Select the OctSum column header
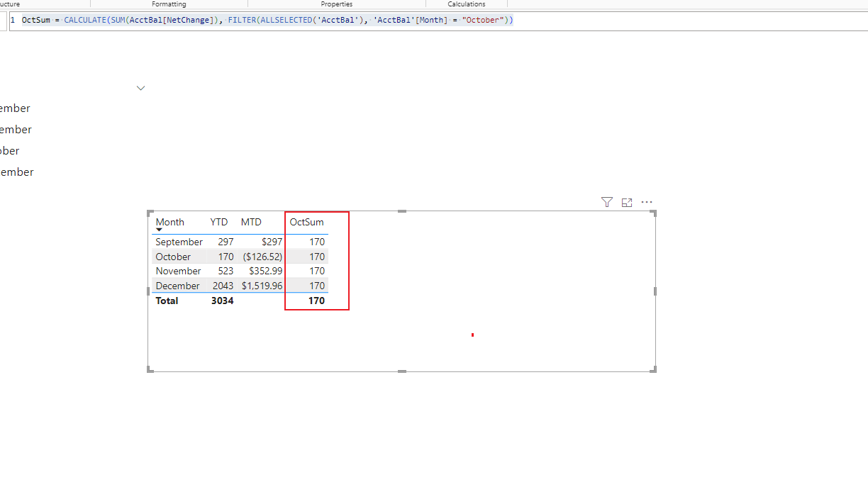Screen dimensions: 868x482 [x=306, y=222]
